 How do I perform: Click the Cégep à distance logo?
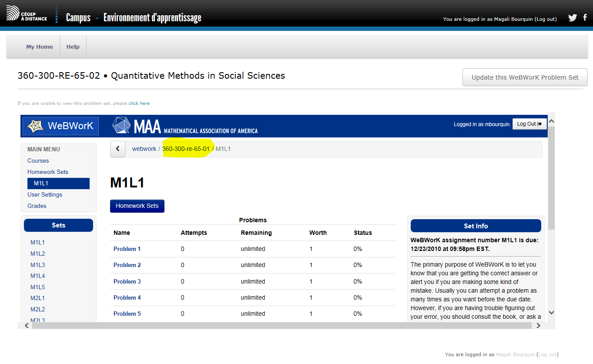tap(27, 15)
